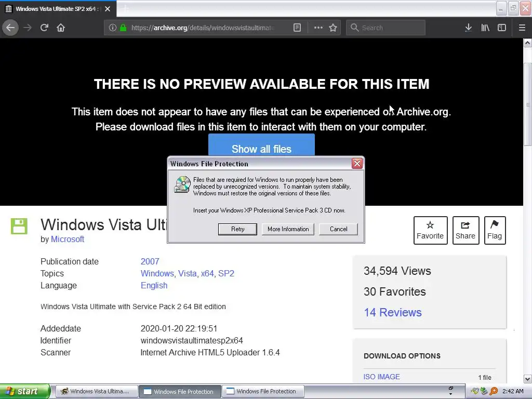The height and width of the screenshot is (399, 532).
Task: Click the second Windows File Protection taskbar button
Action: (x=263, y=391)
